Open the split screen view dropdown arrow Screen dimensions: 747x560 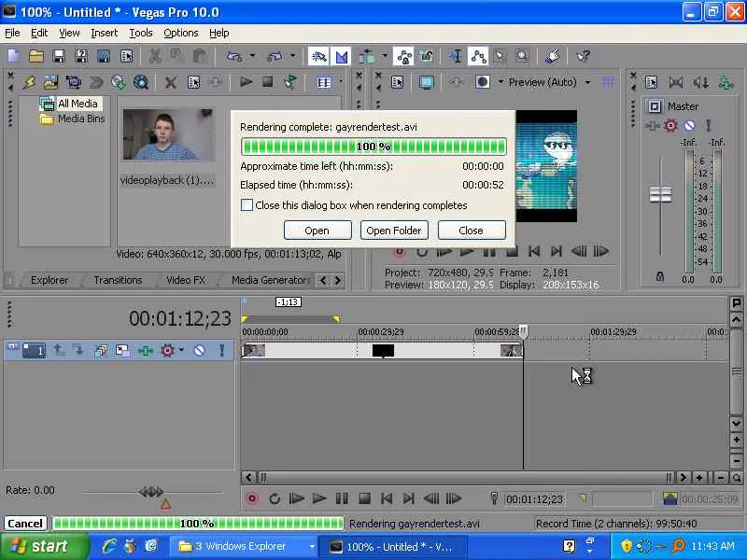(500, 82)
